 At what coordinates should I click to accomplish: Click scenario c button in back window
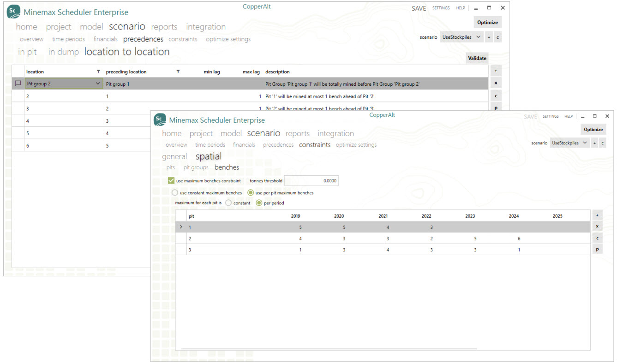click(497, 37)
